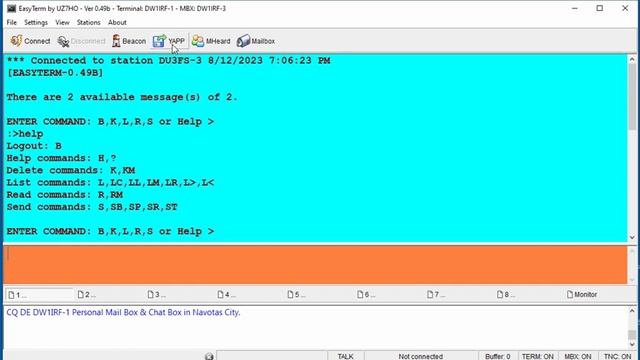Click the 'Read commands: R,RM' line
Screen dimensions: 640x360
click(64, 195)
